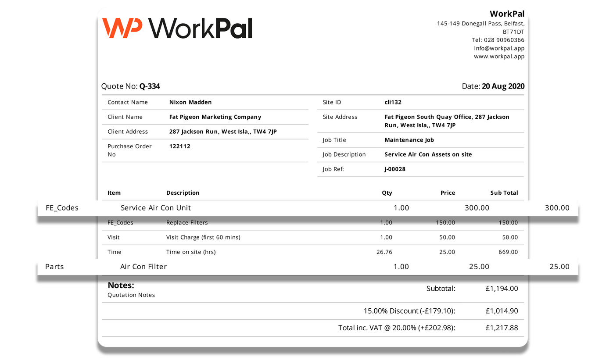Select the Purchase Order No value 122112

coord(179,146)
